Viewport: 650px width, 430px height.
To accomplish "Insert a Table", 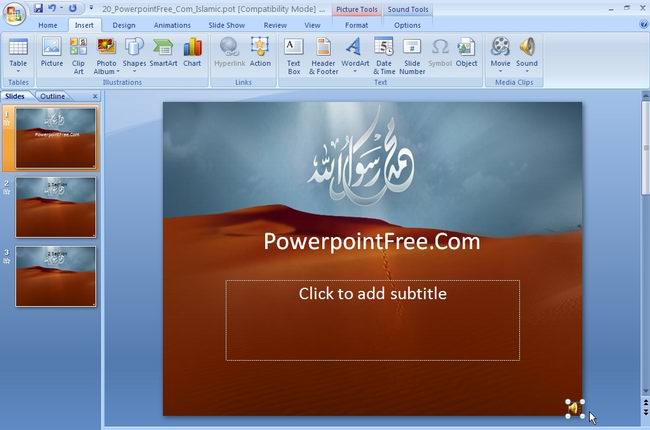I will point(18,55).
